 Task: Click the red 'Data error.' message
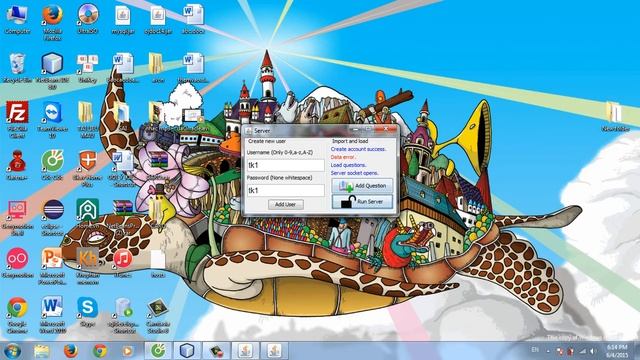[x=343, y=157]
